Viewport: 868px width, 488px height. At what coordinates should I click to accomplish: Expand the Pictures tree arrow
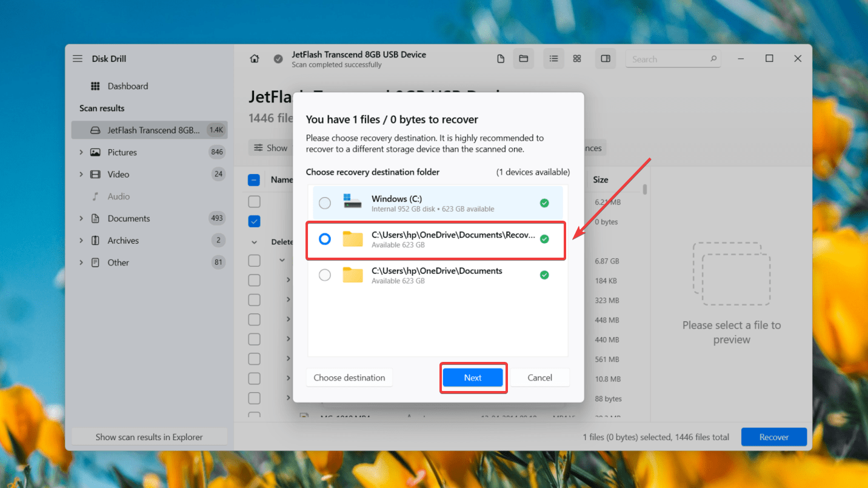(x=81, y=152)
